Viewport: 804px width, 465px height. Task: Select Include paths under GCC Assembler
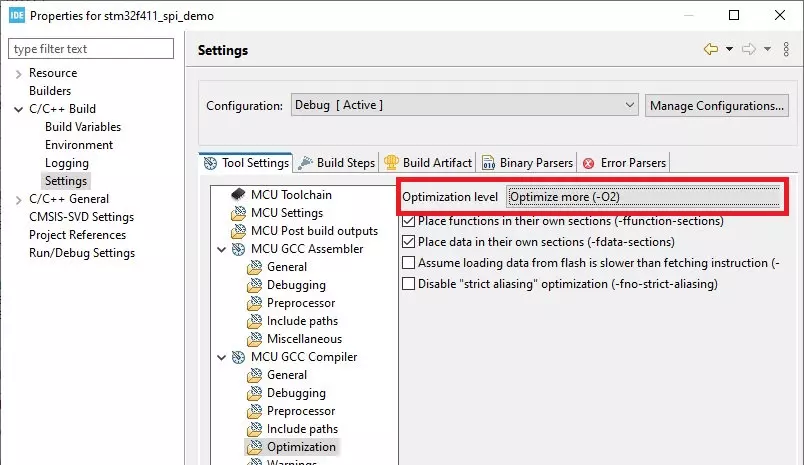[x=302, y=321]
